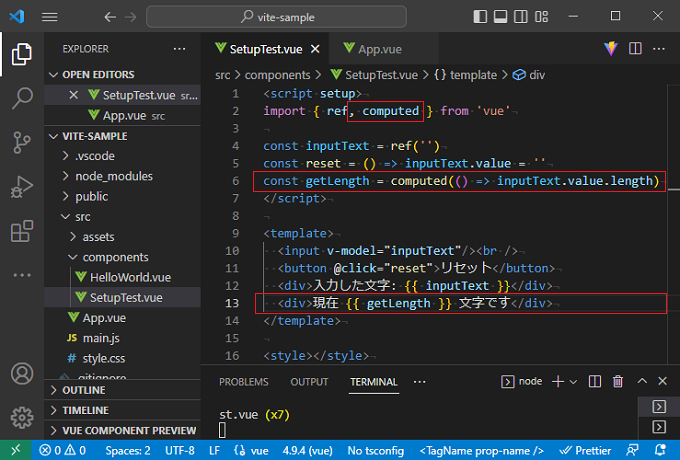The width and height of the screenshot is (680, 460).
Task: Close the SetupTest.vue editor tab
Action: pos(315,49)
